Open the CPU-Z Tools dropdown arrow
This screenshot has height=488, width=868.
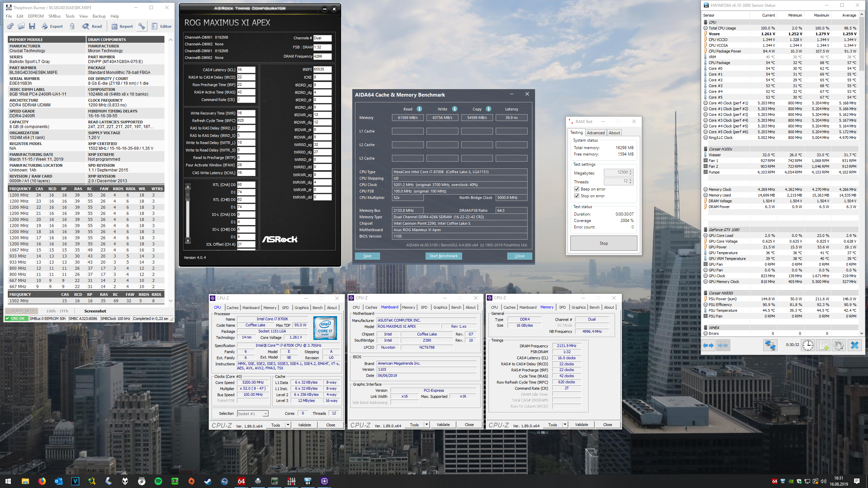(x=288, y=425)
